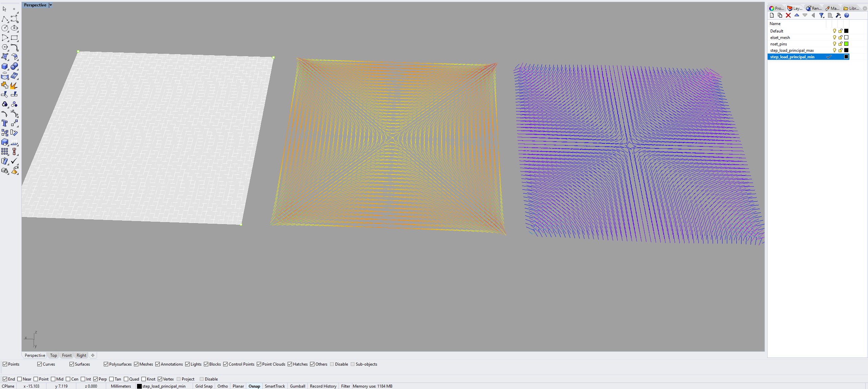The image size is (868, 389).
Task: Switch to the Top viewport tab
Action: tap(53, 355)
